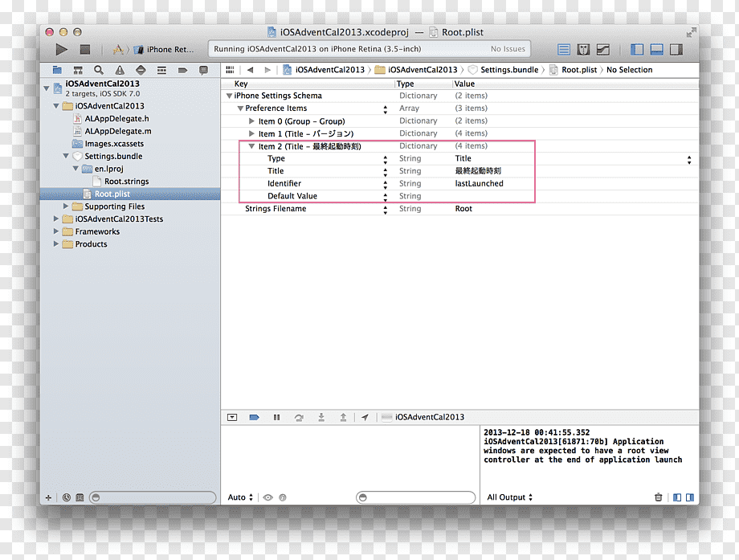The height and width of the screenshot is (560, 739).
Task: Open the Issue navigator tab
Action: [120, 70]
